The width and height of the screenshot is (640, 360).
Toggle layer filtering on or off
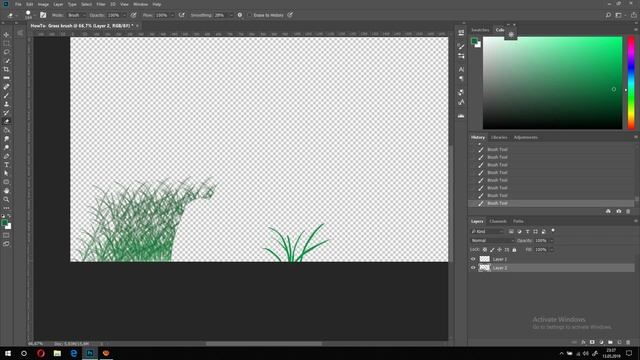point(553,231)
